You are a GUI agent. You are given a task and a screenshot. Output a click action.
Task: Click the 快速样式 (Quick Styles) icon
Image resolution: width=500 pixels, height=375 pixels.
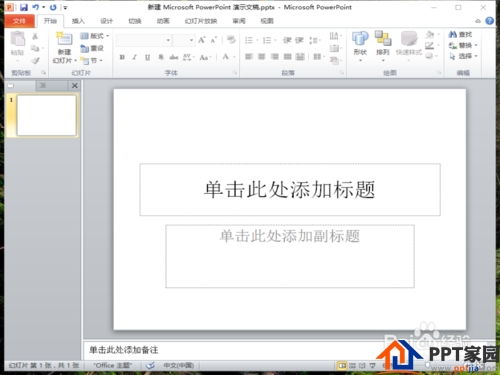tap(409, 39)
